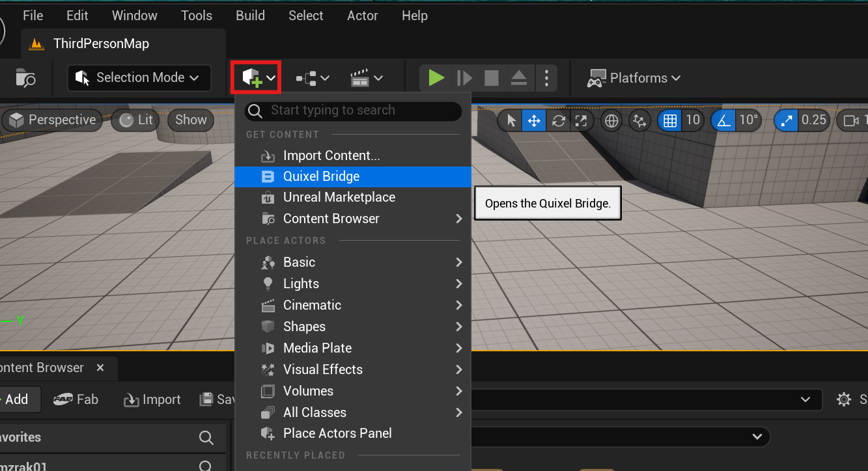This screenshot has height=471, width=868.
Task: Open the Blueprints toolbar dropdown
Action: pos(313,78)
